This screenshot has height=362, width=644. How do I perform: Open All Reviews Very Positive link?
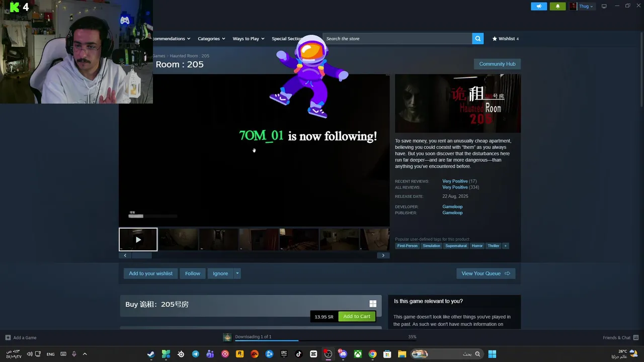coord(455,187)
